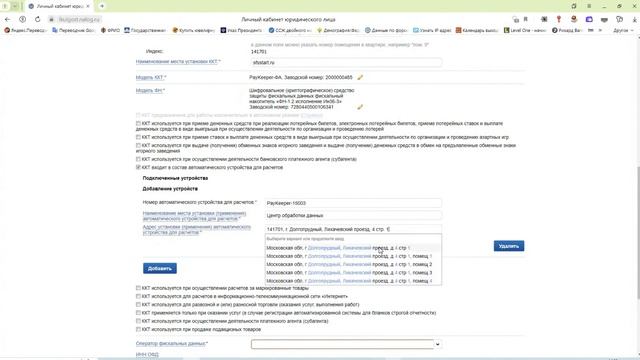Viewport: 640px width, 360px height.
Task: Focus the KKT place name field 'sfsstart.ru'
Action: point(346,62)
